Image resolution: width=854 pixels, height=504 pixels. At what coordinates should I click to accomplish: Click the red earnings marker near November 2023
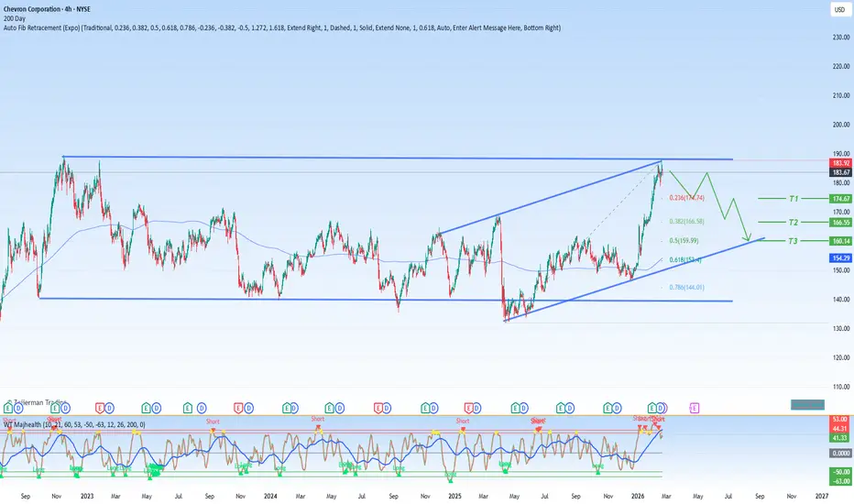238,408
